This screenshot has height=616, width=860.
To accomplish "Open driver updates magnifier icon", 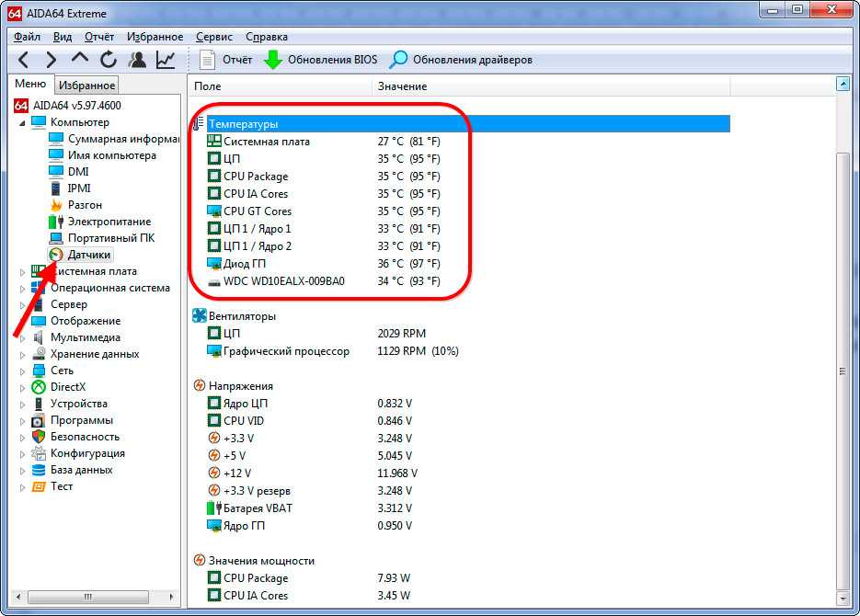I will click(x=398, y=60).
